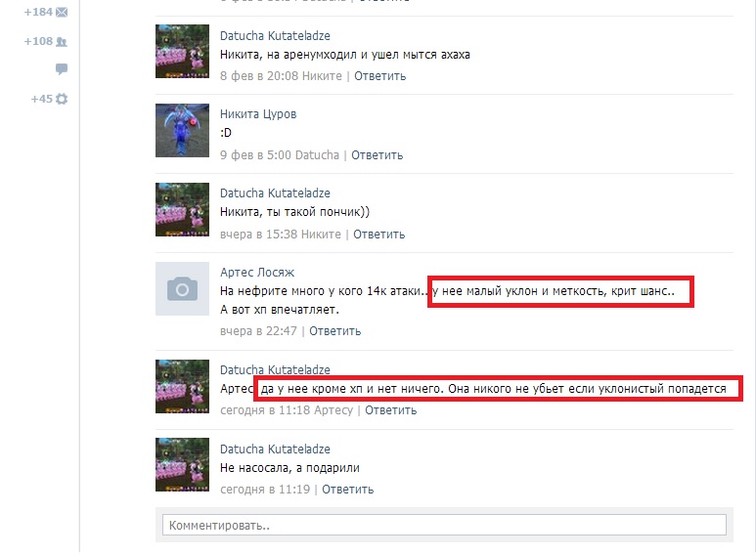Screen dimensions: 756x556
Task: Open Datucha avatar beside last comment
Action: tap(182, 464)
